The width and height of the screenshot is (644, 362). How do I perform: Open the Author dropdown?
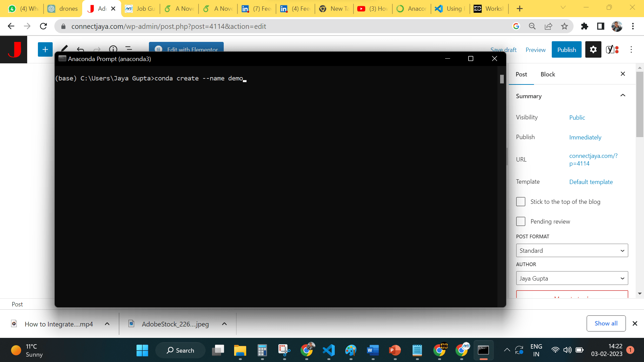point(572,278)
